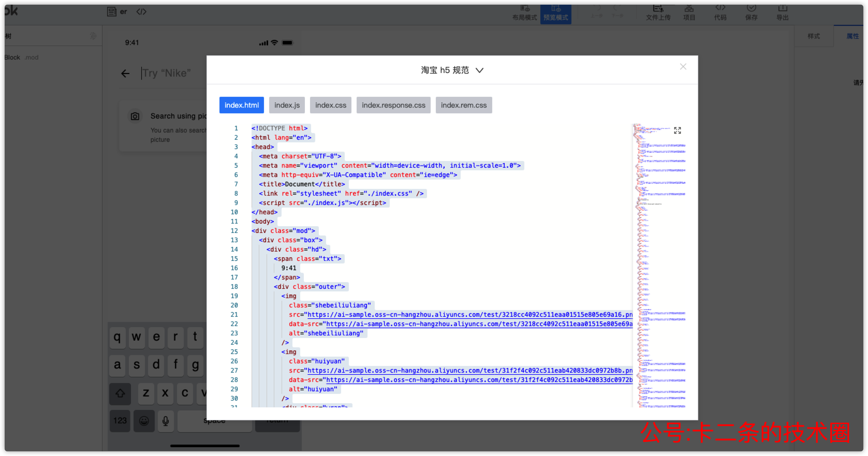
Task: Tap the space bar on the preview keyboard
Action: [215, 421]
